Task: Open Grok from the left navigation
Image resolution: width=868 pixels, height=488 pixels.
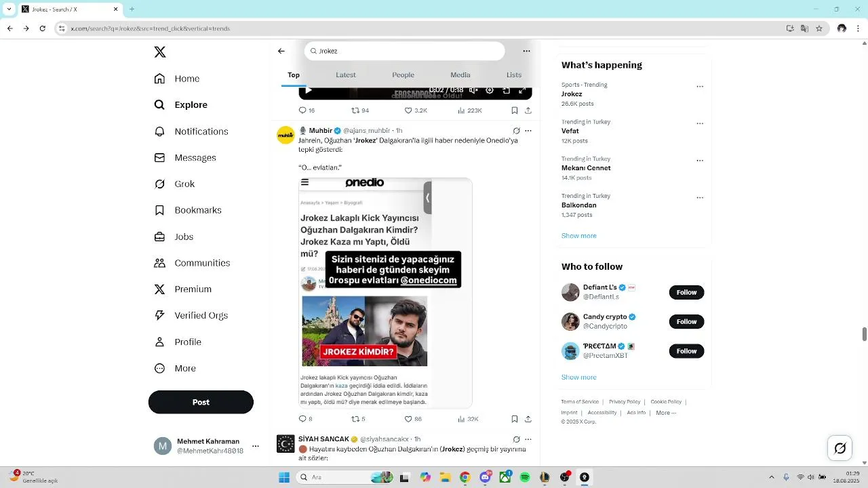Action: (x=174, y=184)
